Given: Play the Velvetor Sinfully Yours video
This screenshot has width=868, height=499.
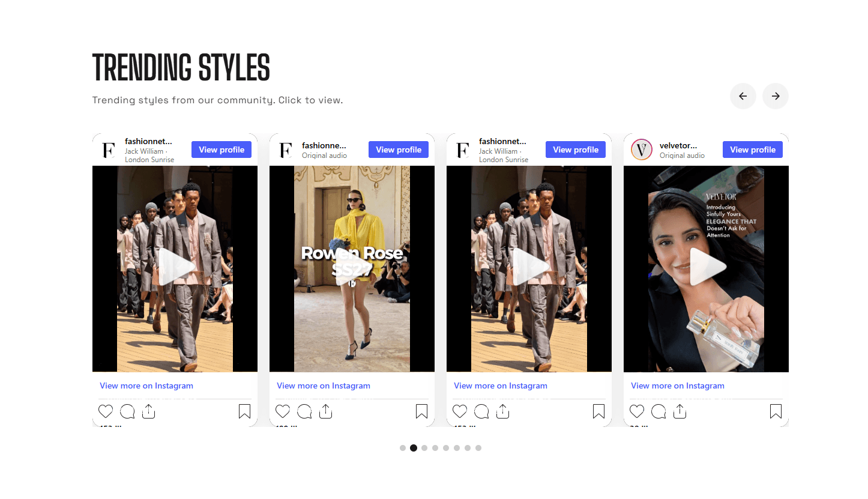Looking at the screenshot, I should (x=707, y=267).
